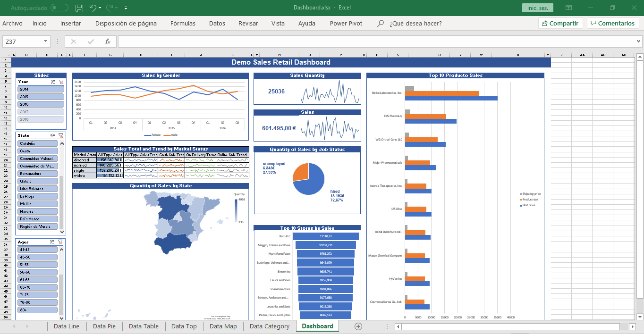Click the Rath LLC bar in Top 10 Stores
This screenshot has width=644, height=334.
point(326,236)
